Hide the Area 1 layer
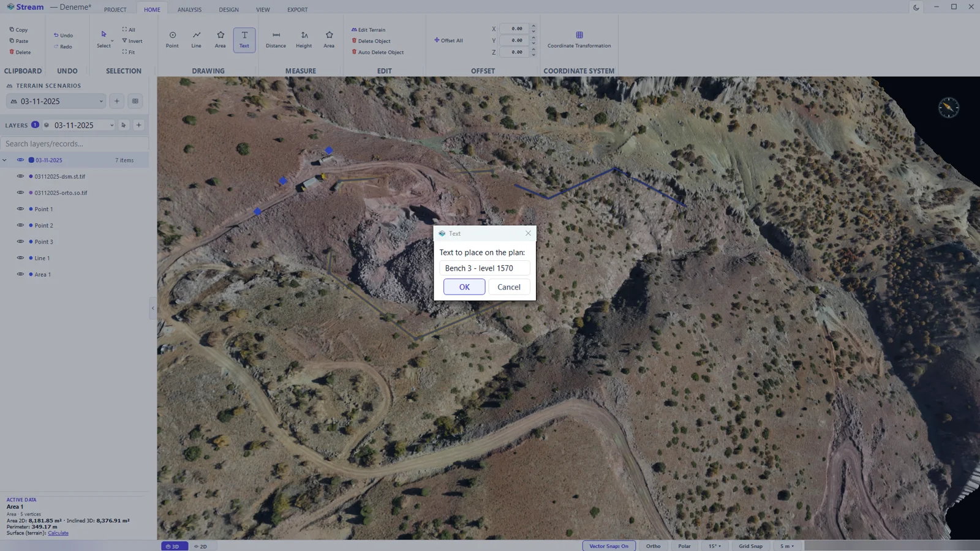This screenshot has width=980, height=551. coord(20,274)
